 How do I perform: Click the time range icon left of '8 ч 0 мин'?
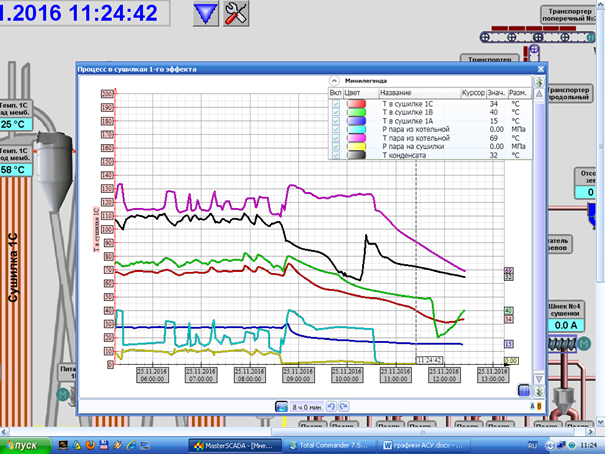tap(282, 406)
